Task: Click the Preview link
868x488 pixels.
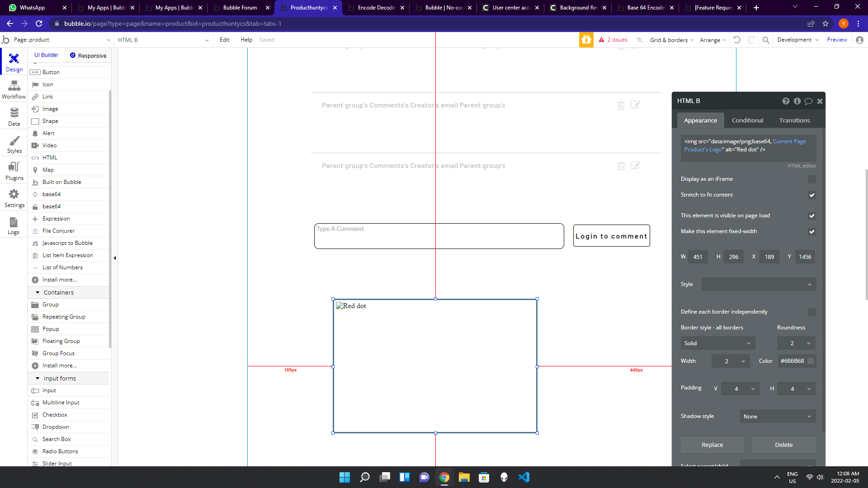Action: [837, 40]
